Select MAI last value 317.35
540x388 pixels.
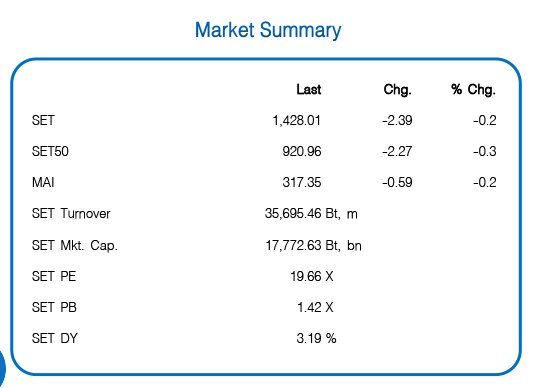[302, 182]
